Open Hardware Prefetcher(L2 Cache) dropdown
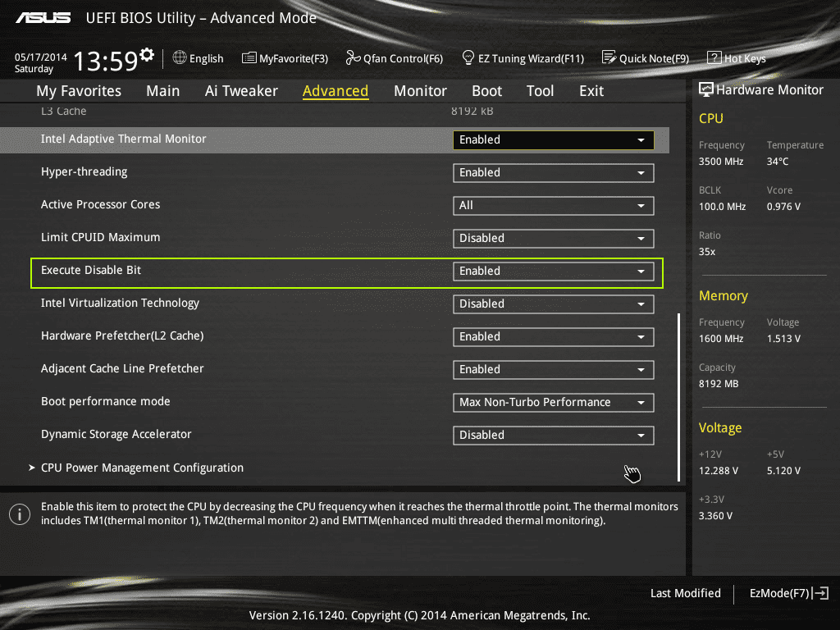Image resolution: width=840 pixels, height=630 pixels. click(x=554, y=337)
